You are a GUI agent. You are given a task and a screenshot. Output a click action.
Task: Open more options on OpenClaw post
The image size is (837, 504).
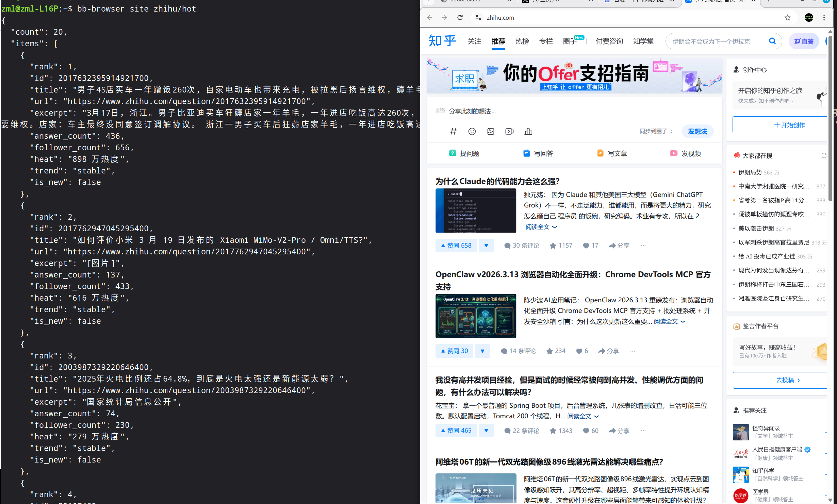(x=633, y=351)
